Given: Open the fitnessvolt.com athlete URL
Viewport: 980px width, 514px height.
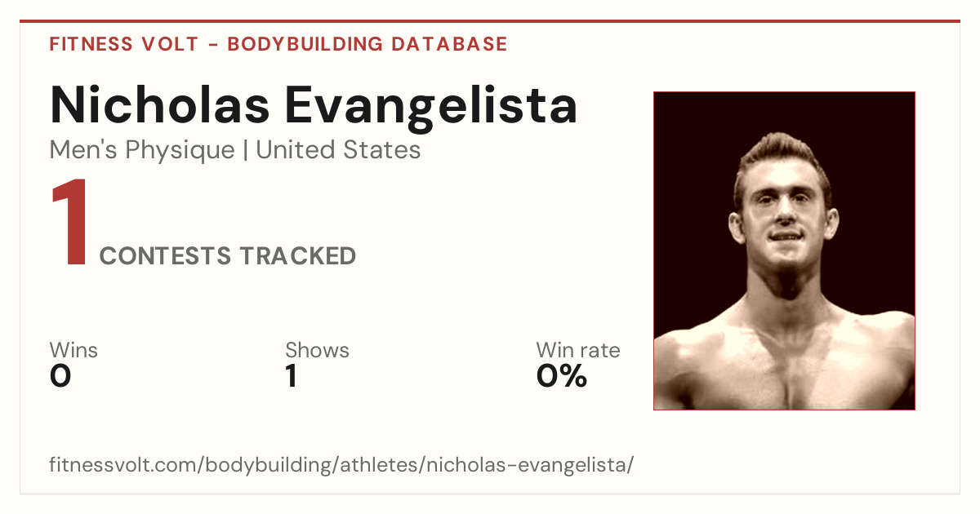Looking at the screenshot, I should click(341, 466).
